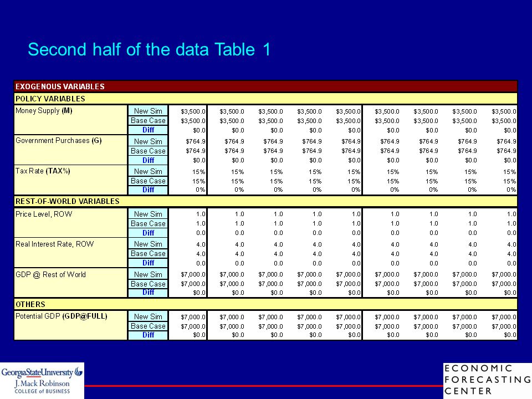The height and width of the screenshot is (399, 532).
Task: Select New Sim cell for Potential GDP
Action: (148, 316)
